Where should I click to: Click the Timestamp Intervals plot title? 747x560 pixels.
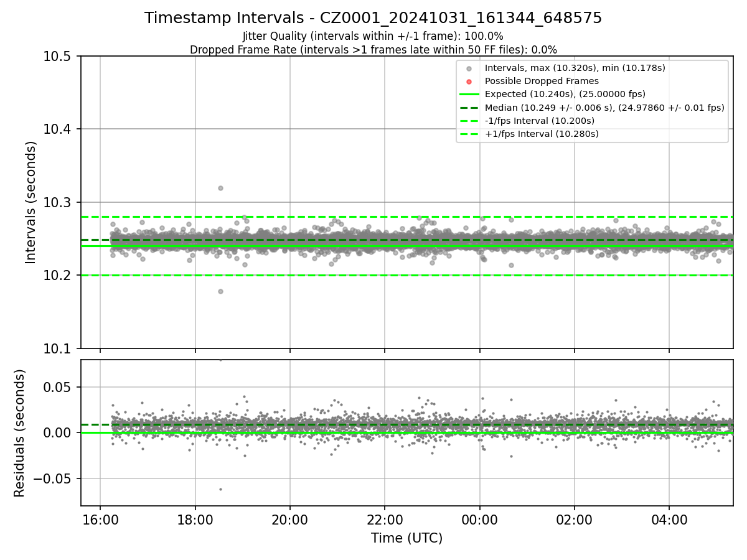(x=374, y=18)
